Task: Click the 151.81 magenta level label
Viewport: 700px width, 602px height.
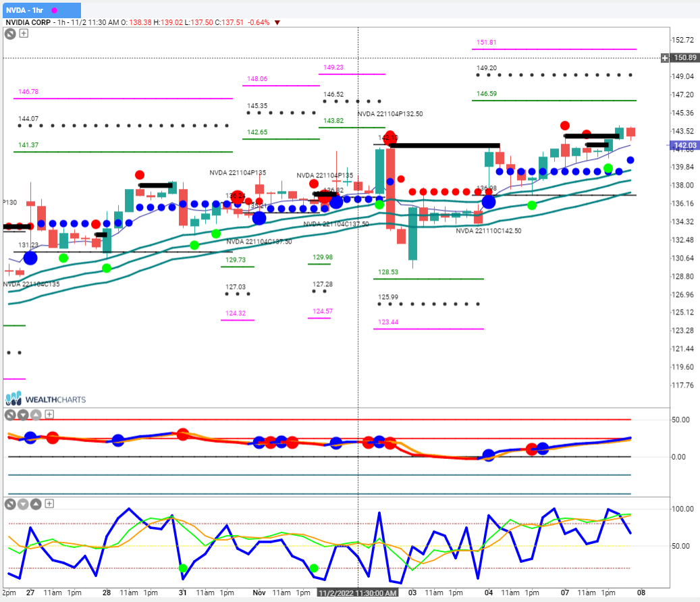Action: [486, 43]
